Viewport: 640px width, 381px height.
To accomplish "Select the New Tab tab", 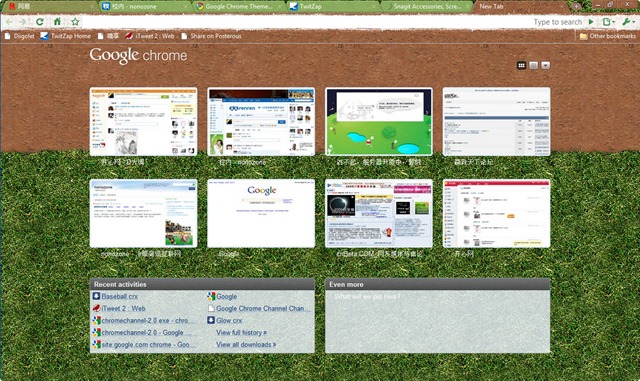I will click(520, 7).
